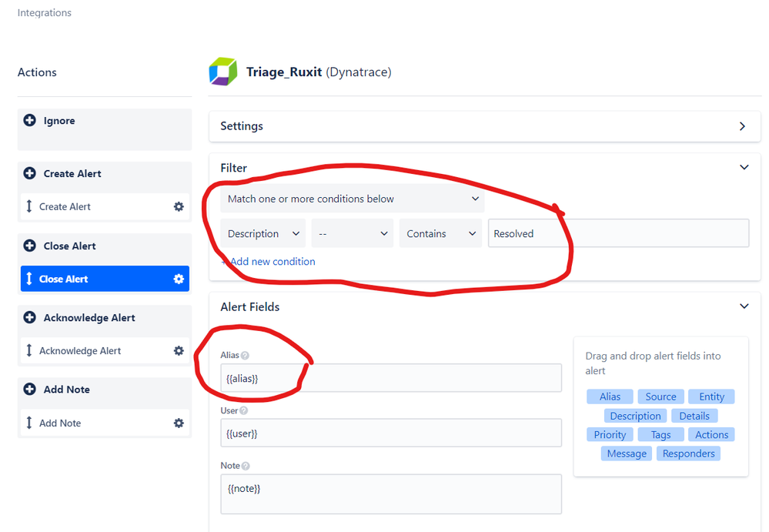Click the plus icon next to Create Alert
Viewport: 769px width, 532px height.
29,173
